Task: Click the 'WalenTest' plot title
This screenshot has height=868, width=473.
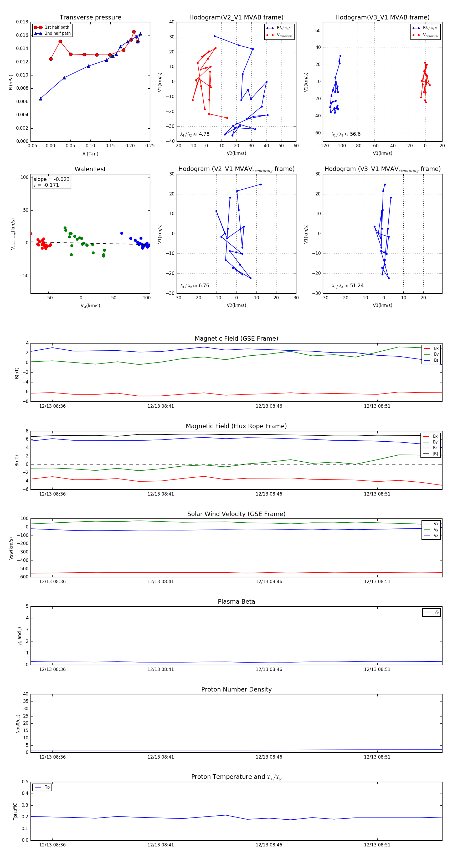Action: [x=90, y=169]
